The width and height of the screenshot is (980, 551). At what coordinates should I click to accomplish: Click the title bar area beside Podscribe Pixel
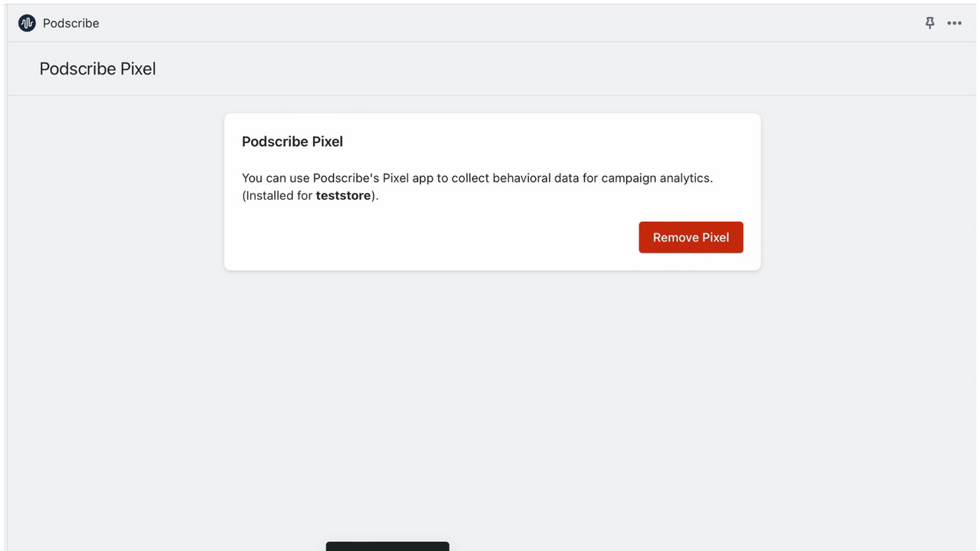[536, 69]
